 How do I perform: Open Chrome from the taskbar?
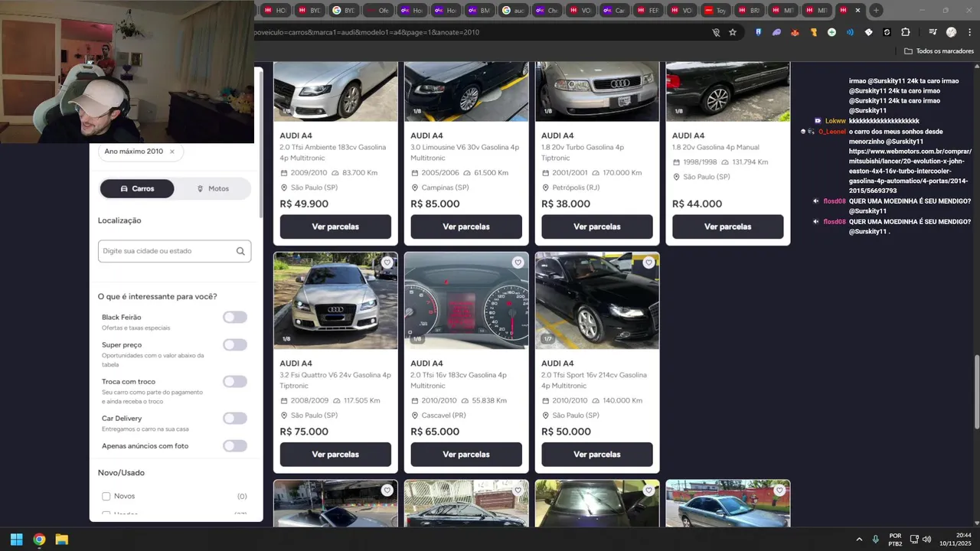tap(39, 540)
